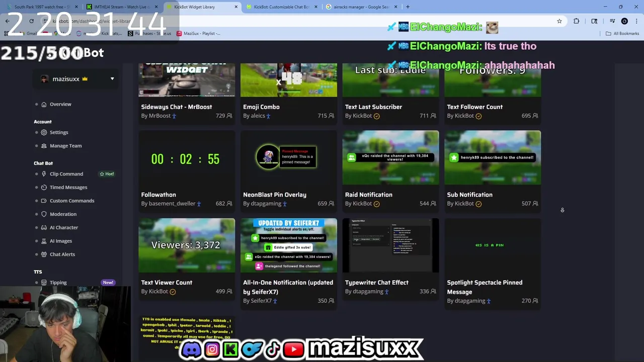Click the Followathon widget title
This screenshot has width=644, height=362.
pos(158,195)
